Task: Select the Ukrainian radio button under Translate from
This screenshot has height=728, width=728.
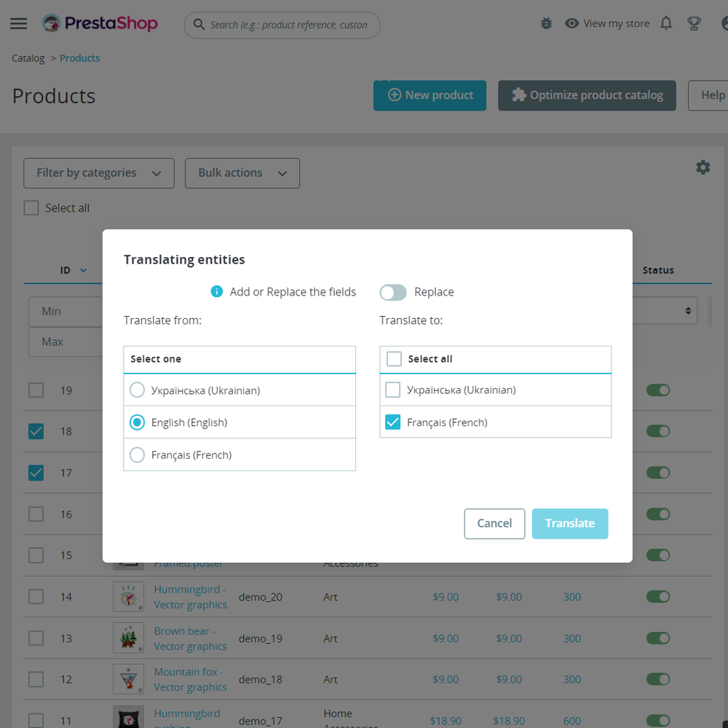Action: 137,389
